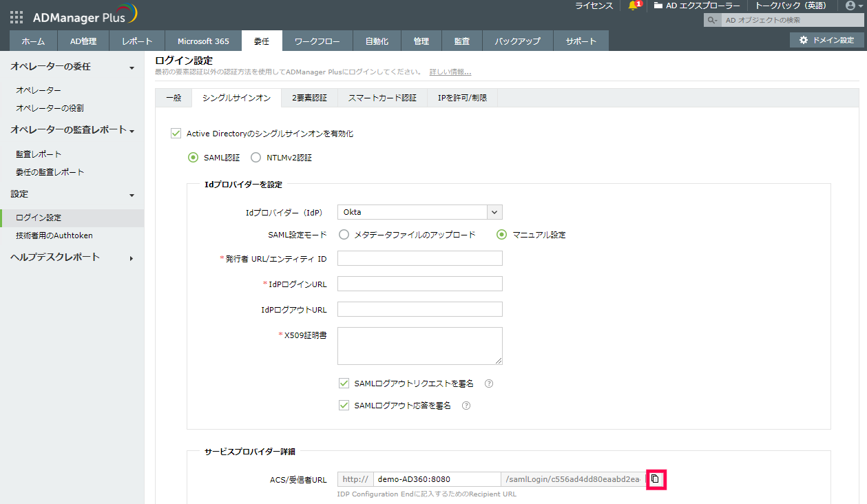Click IdPログインURL input field
This screenshot has height=504, width=867.
(420, 284)
